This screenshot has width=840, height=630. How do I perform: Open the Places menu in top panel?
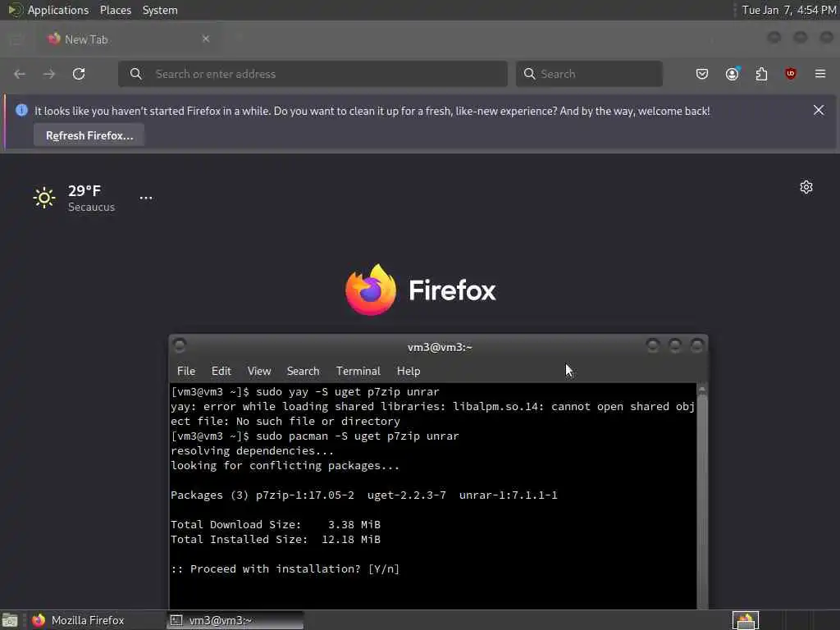(115, 10)
